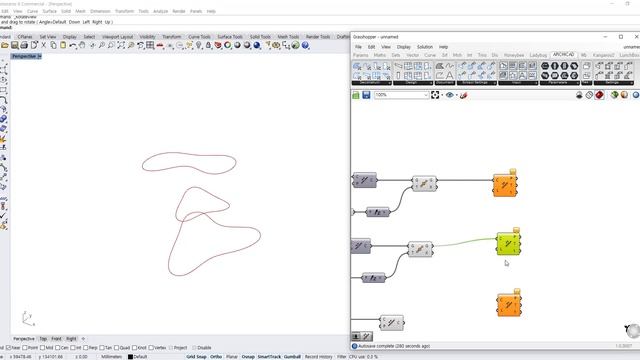Screen dimensions: 640x360
Task: Toggle SmartTrack in status bar
Action: pyautogui.click(x=269, y=357)
